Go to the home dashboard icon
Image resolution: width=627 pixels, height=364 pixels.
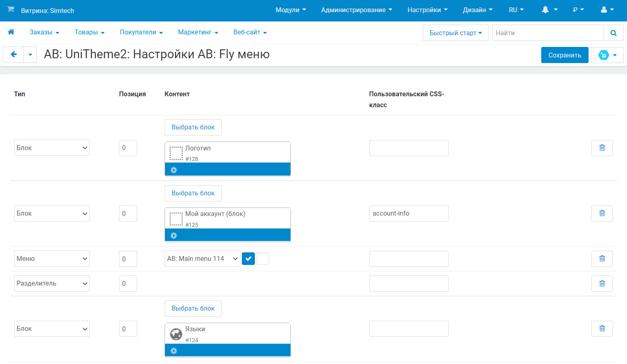point(11,32)
